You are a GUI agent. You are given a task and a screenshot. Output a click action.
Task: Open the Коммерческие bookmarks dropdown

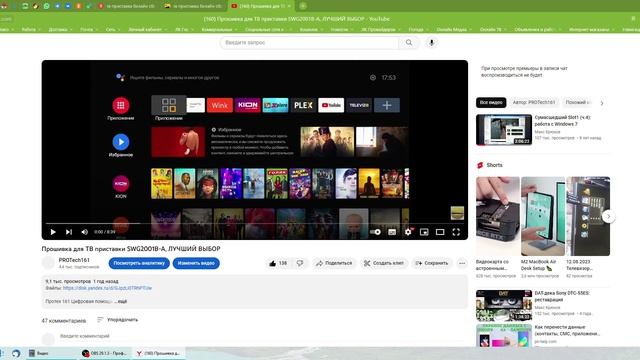point(219,29)
